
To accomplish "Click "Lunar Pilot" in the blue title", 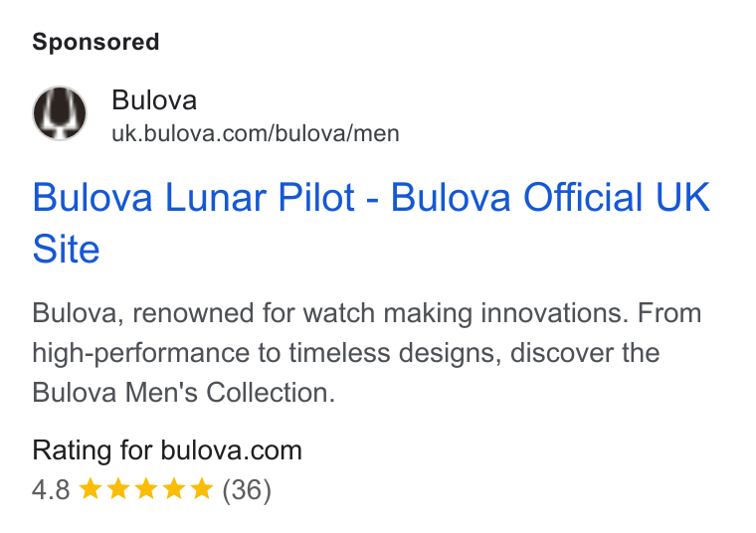I will (x=260, y=197).
